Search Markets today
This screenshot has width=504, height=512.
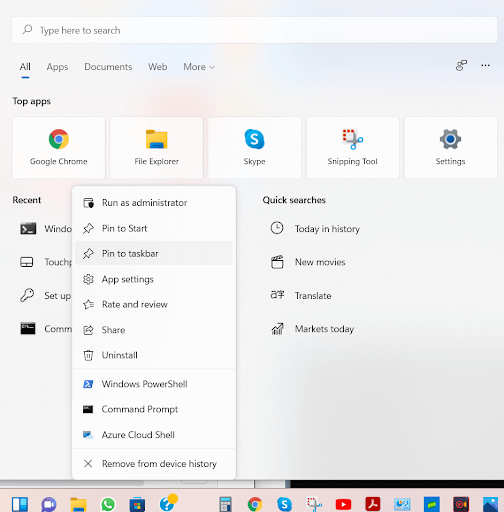point(324,329)
